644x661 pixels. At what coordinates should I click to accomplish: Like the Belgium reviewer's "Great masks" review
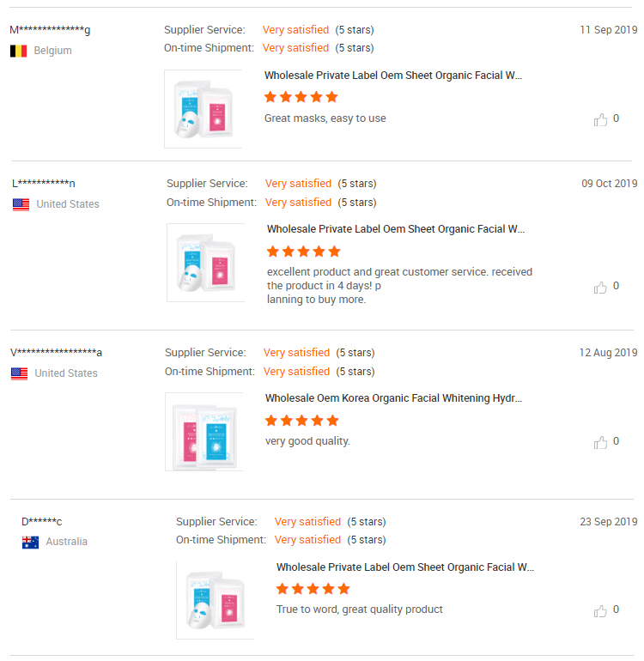[600, 119]
